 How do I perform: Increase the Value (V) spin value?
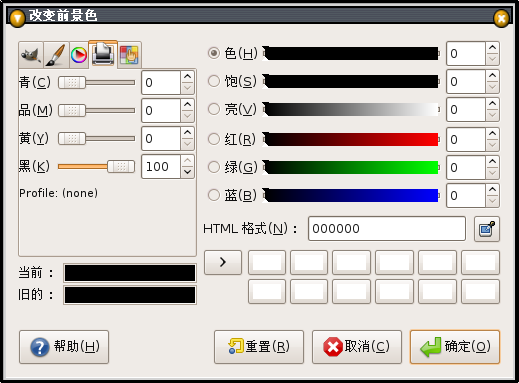point(492,104)
